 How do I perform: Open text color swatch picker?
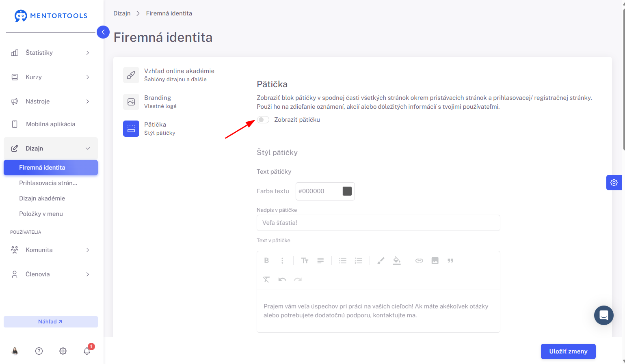coord(347,191)
